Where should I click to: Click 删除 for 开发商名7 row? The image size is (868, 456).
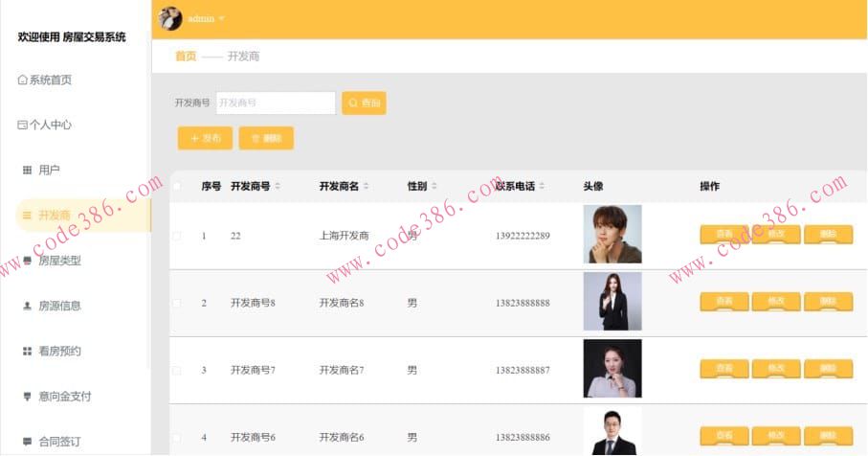pyautogui.click(x=828, y=369)
